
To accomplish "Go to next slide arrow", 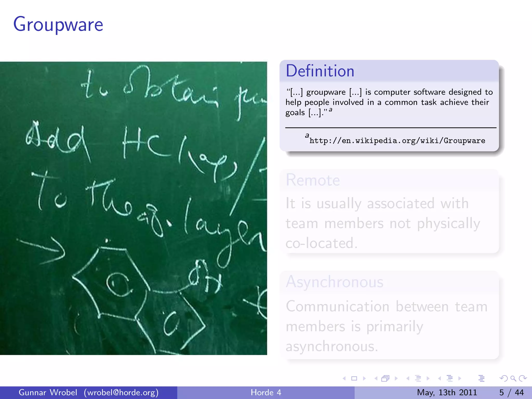I will click(x=364, y=378).
